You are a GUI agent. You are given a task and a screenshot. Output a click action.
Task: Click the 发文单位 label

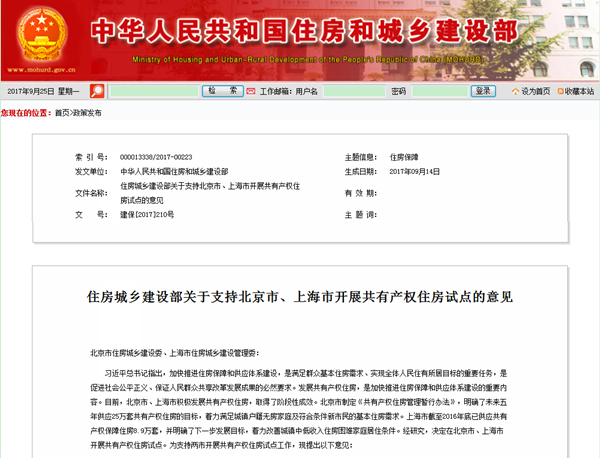coord(91,171)
